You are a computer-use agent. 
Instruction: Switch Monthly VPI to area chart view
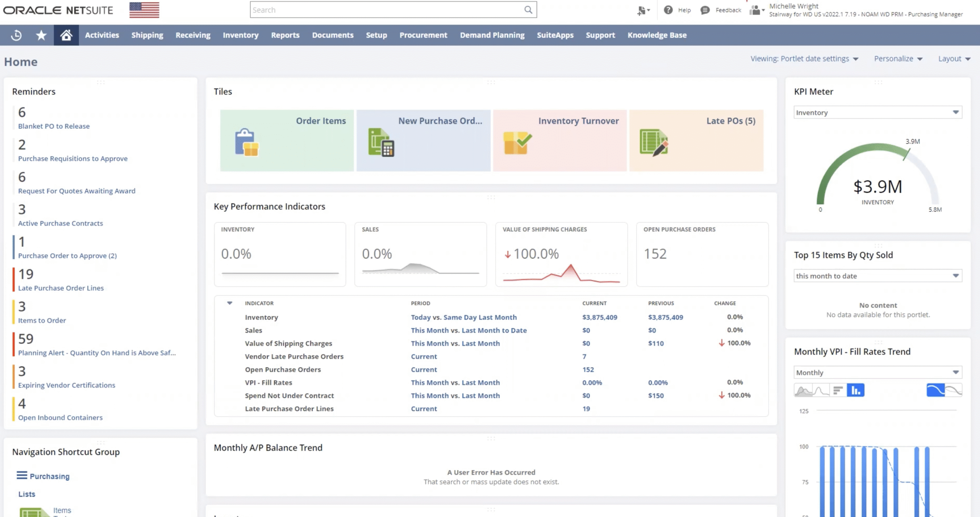coord(803,391)
